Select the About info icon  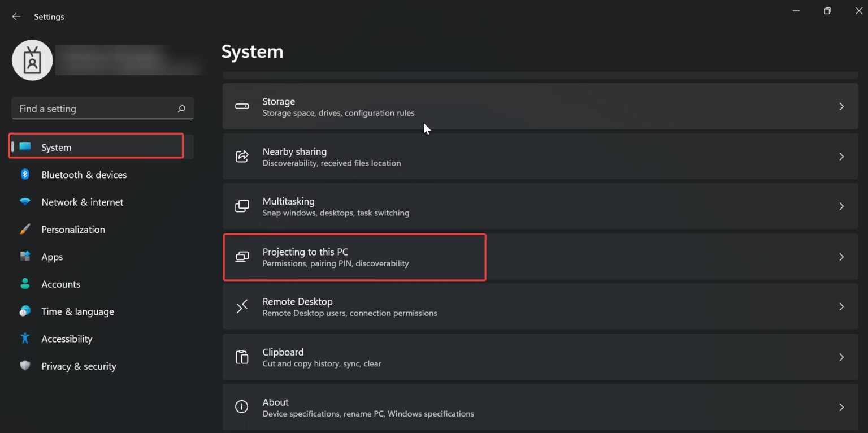(x=241, y=407)
